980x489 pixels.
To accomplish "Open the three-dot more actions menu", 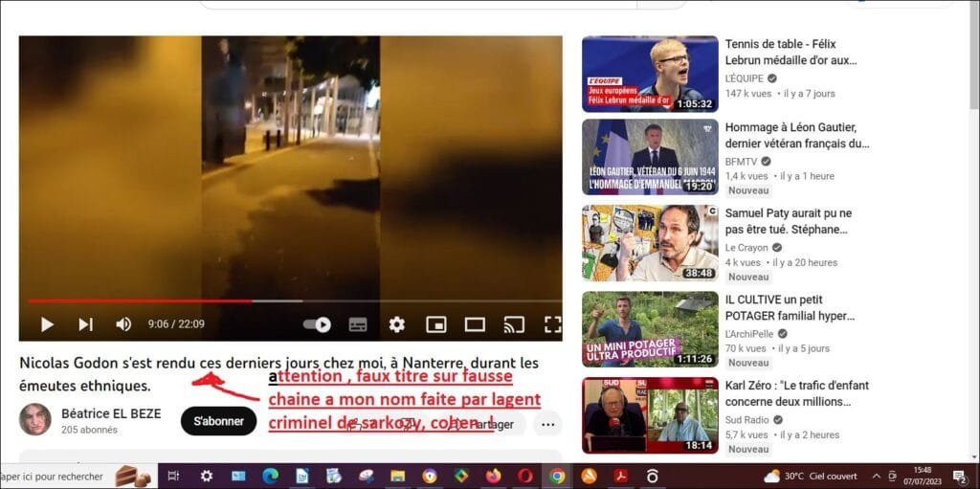I will [547, 423].
